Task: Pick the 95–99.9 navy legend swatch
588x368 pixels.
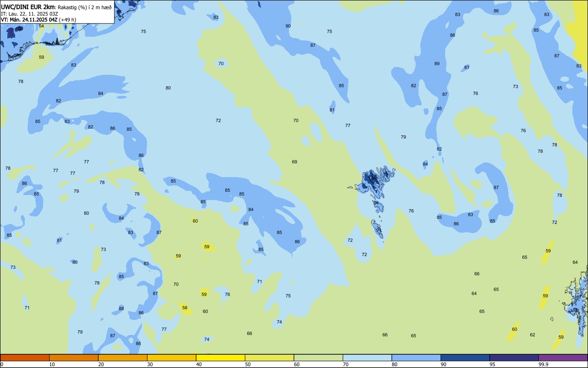Action: (514, 357)
